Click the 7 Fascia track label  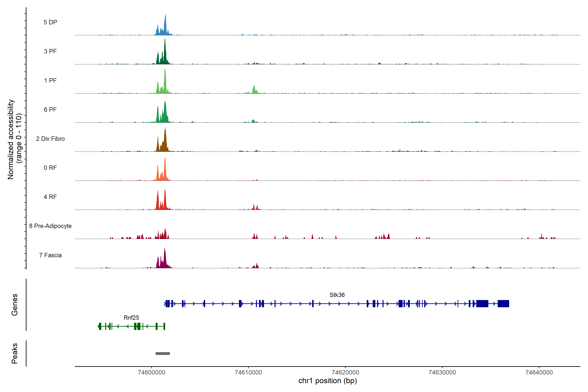click(50, 255)
